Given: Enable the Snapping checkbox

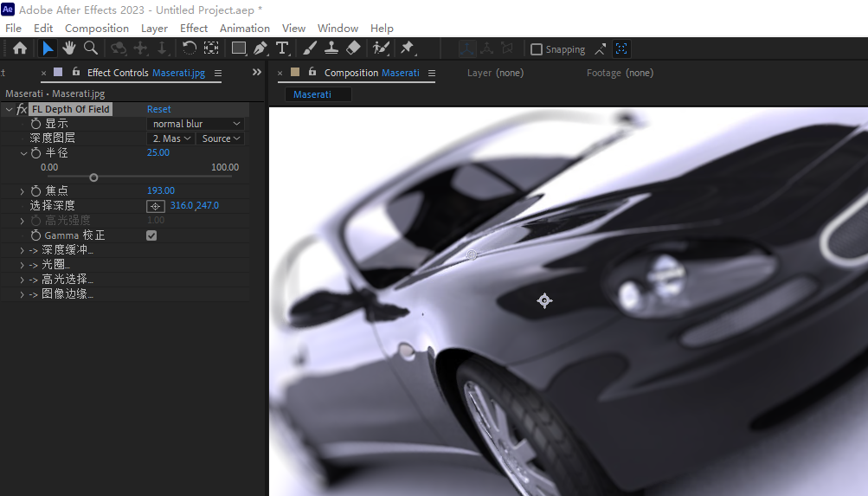Looking at the screenshot, I should coord(536,49).
